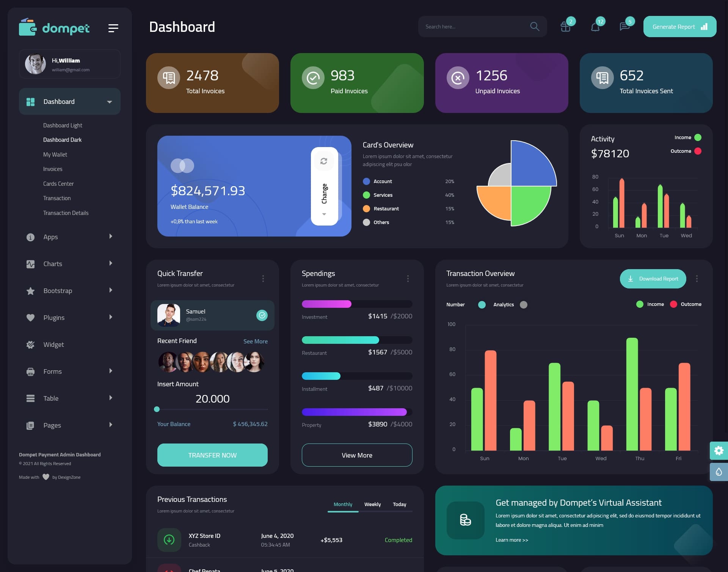Click the Download Report icon button
The image size is (728, 572).
[x=631, y=278]
